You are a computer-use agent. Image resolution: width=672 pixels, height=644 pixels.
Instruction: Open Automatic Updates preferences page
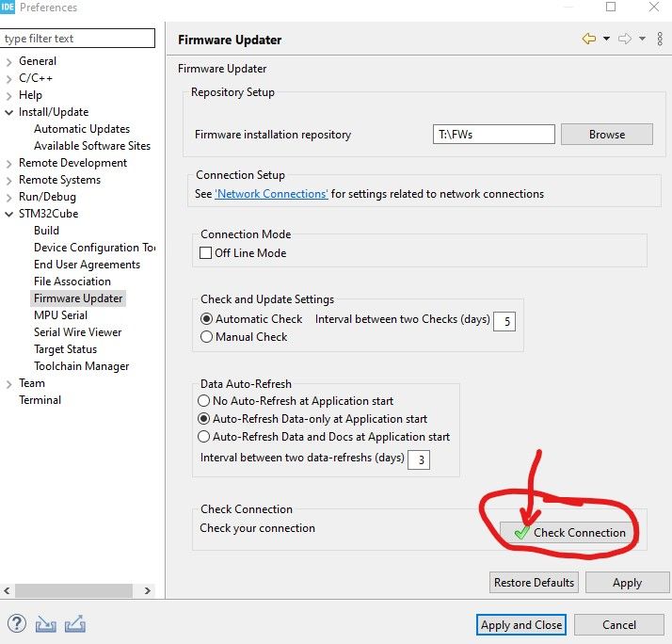(82, 129)
